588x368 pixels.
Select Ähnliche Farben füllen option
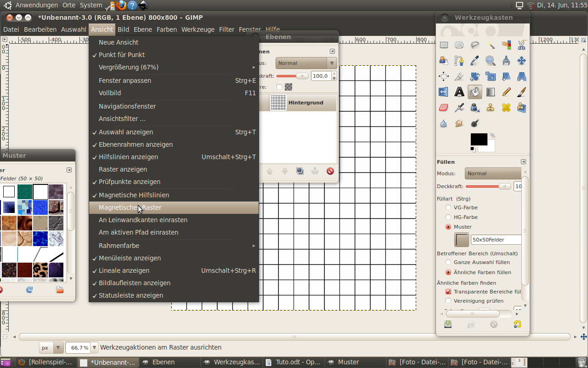pyautogui.click(x=448, y=272)
